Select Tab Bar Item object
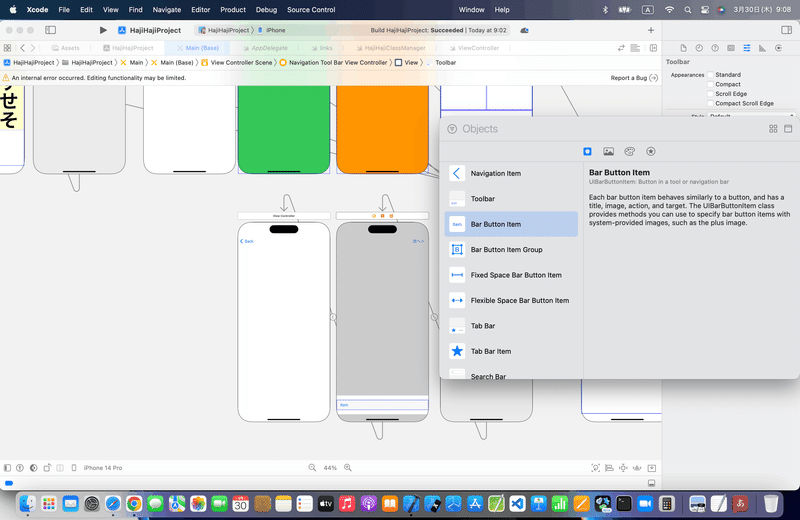Image resolution: width=800 pixels, height=520 pixels. click(x=511, y=351)
